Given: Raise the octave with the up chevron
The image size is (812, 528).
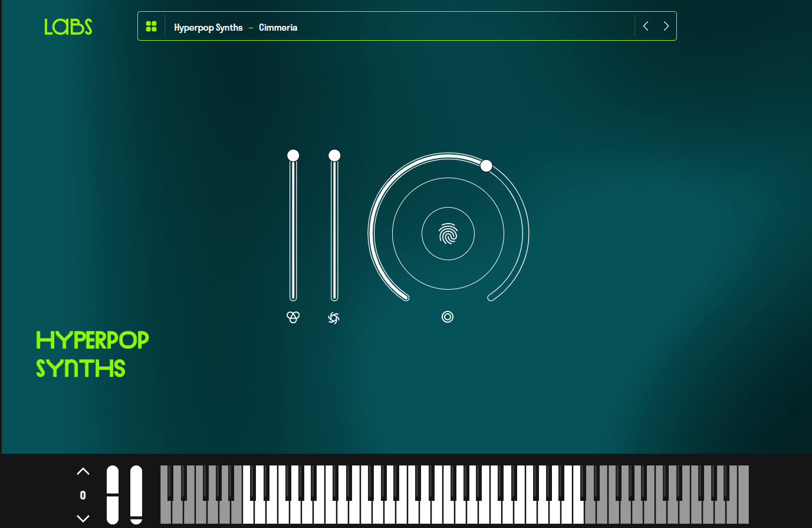Looking at the screenshot, I should coord(83,471).
